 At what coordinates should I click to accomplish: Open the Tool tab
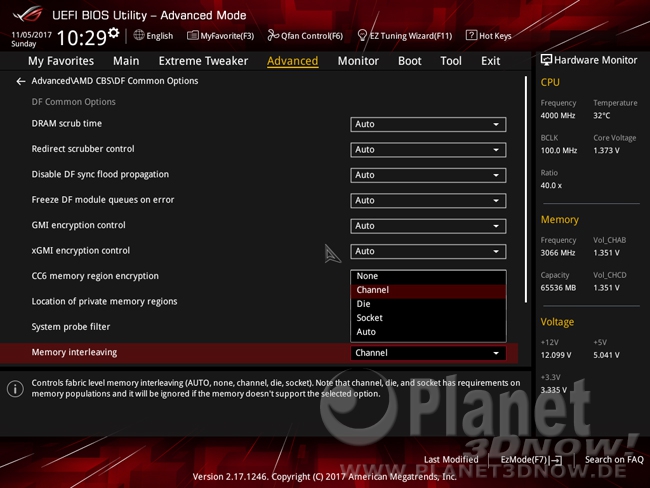(451, 61)
